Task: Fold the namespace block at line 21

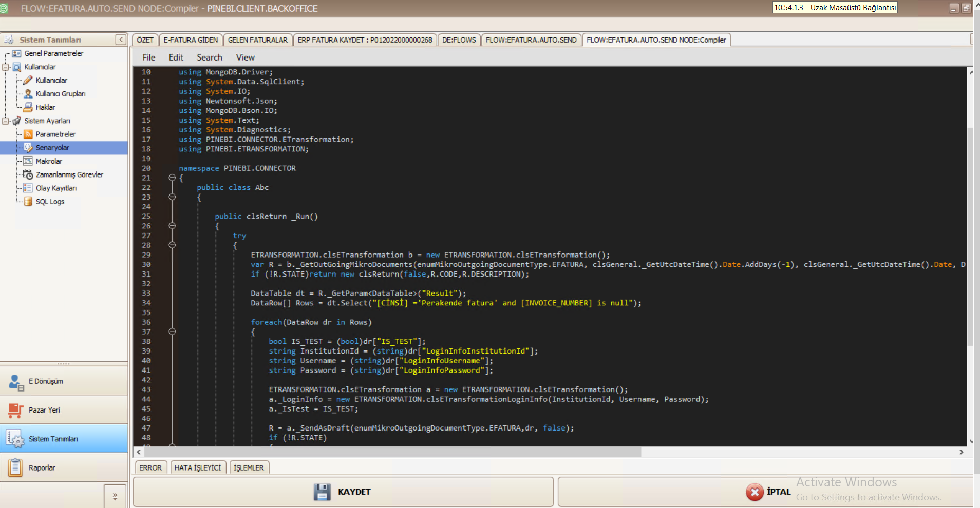Action: pos(172,178)
